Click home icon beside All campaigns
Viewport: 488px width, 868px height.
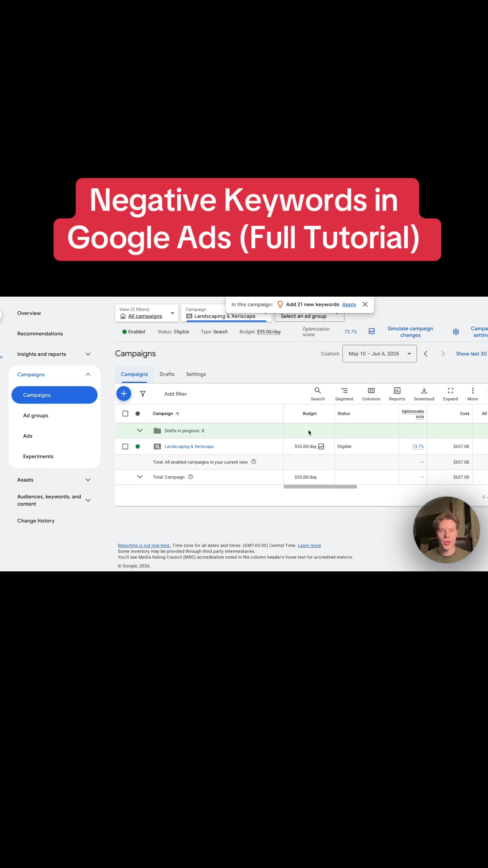click(123, 316)
